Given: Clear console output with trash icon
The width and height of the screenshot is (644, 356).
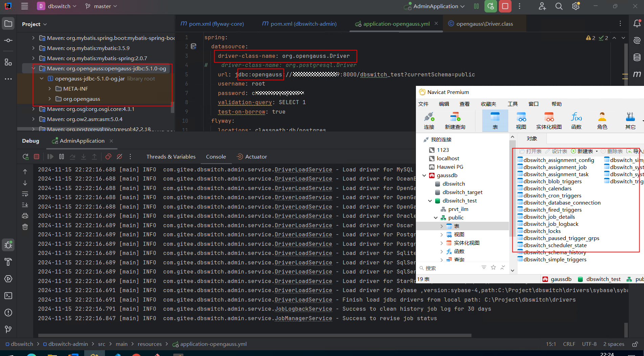Looking at the screenshot, I should click(x=25, y=227).
